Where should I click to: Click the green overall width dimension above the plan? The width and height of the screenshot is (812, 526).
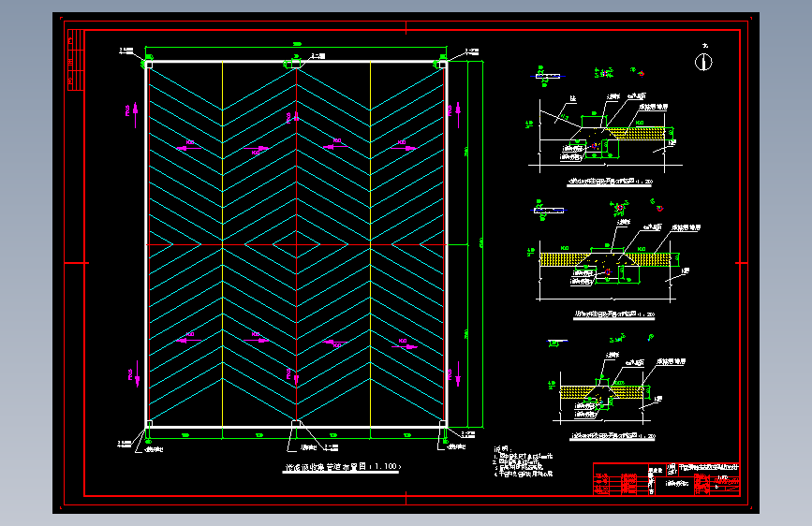296,46
